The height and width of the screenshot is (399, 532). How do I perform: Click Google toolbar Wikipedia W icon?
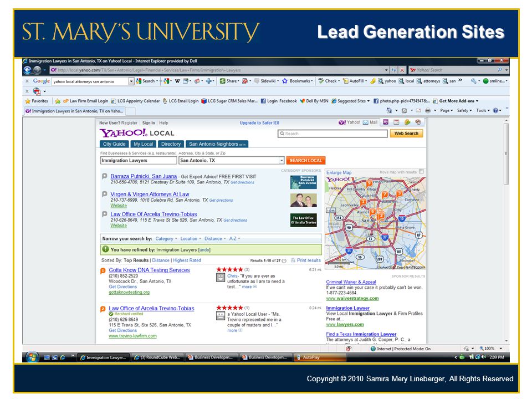click(177, 81)
